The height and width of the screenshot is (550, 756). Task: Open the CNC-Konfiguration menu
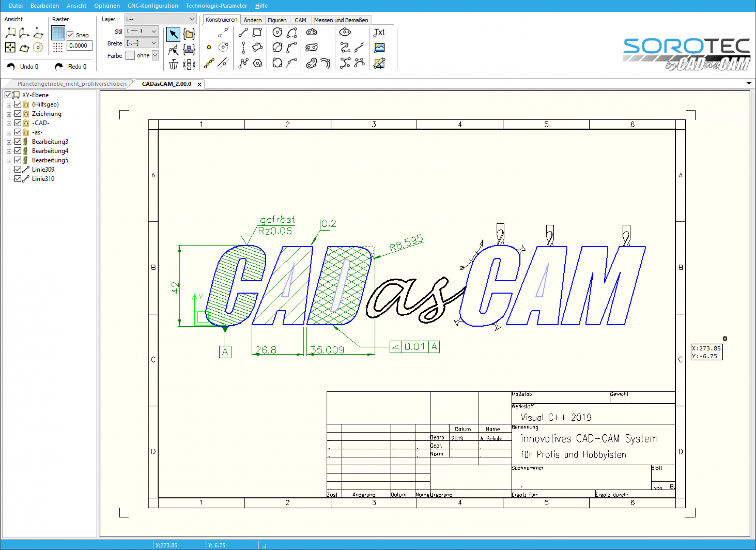[x=153, y=6]
